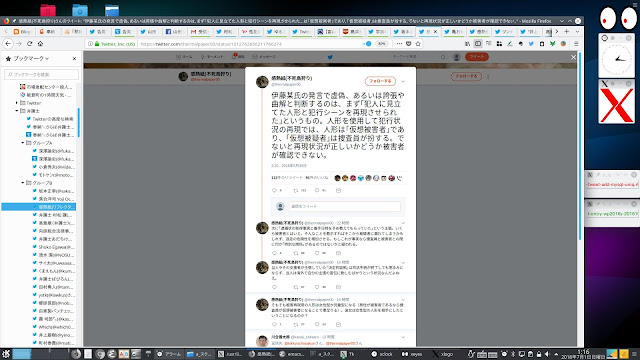Bookmark this page with the star icon

(418, 43)
